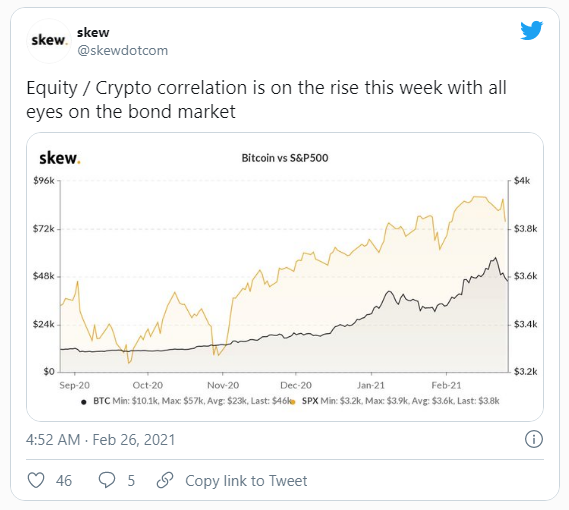Image resolution: width=569 pixels, height=510 pixels.
Task: Click the tweet text about Equity / Crypto correlation
Action: pyautogui.click(x=266, y=99)
